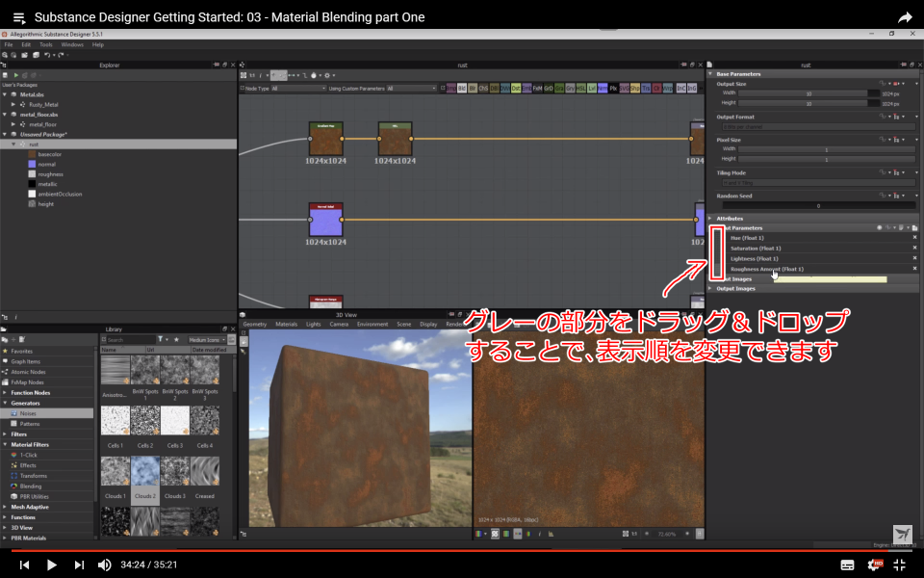924x578 pixels.
Task: Select Atomic Nodes category
Action: pos(28,372)
